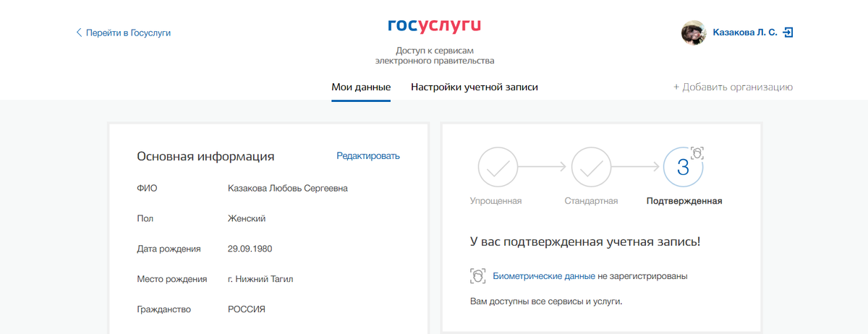Click Редактировать in Основная информация

click(x=368, y=156)
